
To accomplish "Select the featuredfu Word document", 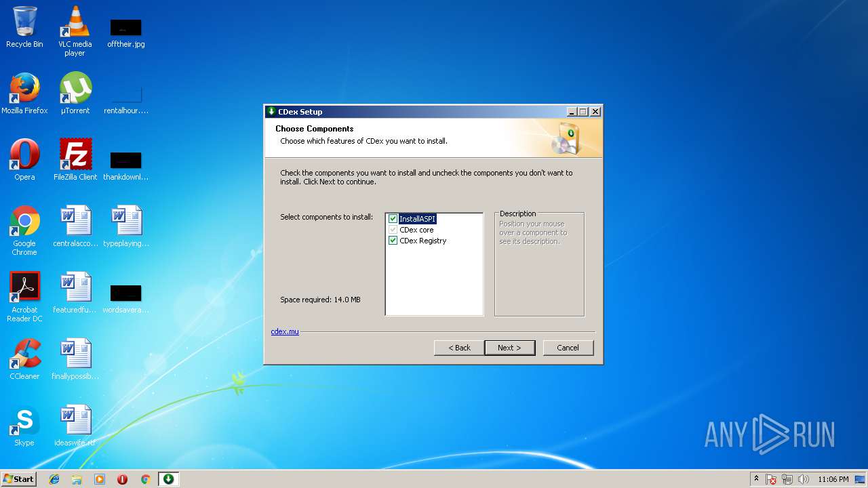I will coord(75,293).
